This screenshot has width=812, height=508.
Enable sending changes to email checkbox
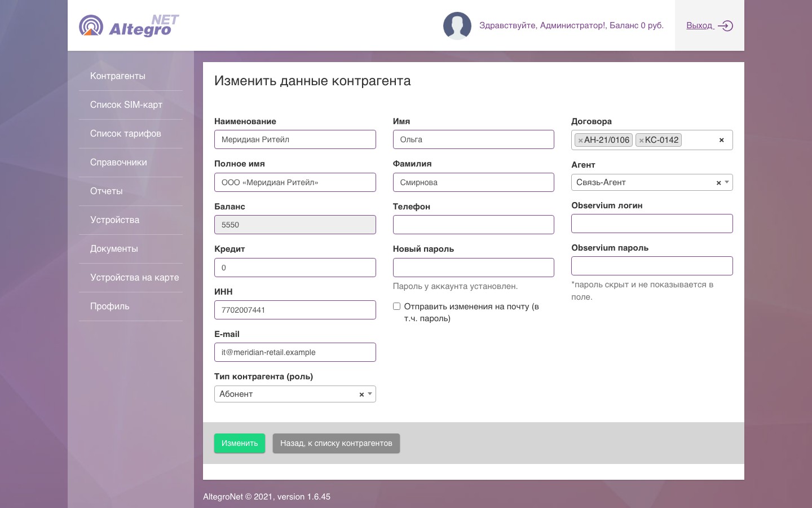point(396,306)
